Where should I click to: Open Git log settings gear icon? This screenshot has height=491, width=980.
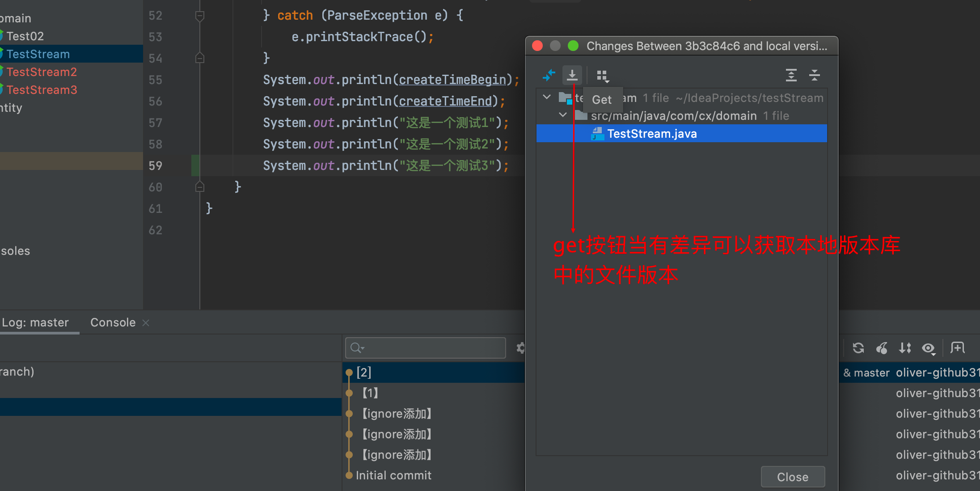pyautogui.click(x=520, y=348)
